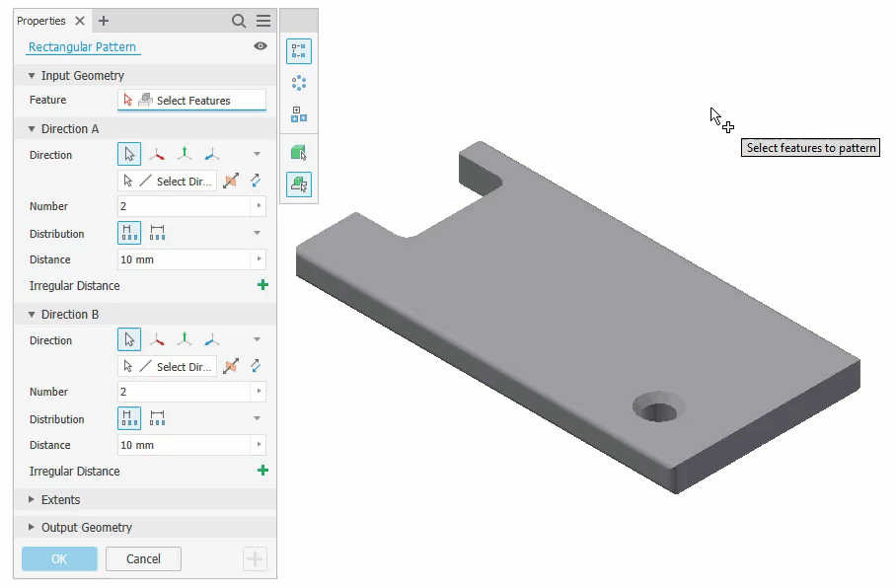This screenshot has height=588, width=896.
Task: Open the Direction A Number flyout arrow
Action: (259, 206)
